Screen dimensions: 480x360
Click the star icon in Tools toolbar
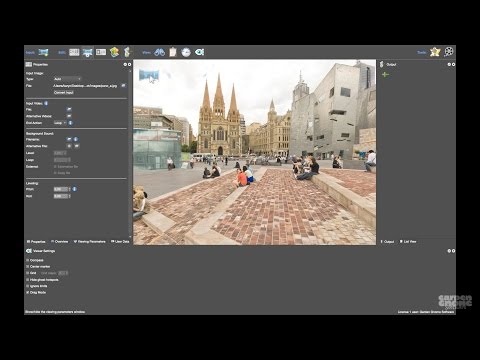click(435, 52)
